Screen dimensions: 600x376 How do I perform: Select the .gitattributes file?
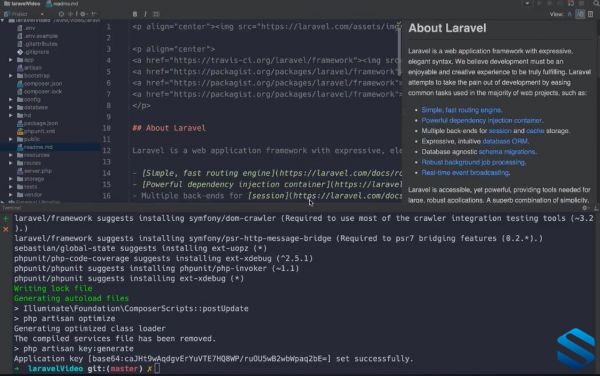tap(38, 44)
